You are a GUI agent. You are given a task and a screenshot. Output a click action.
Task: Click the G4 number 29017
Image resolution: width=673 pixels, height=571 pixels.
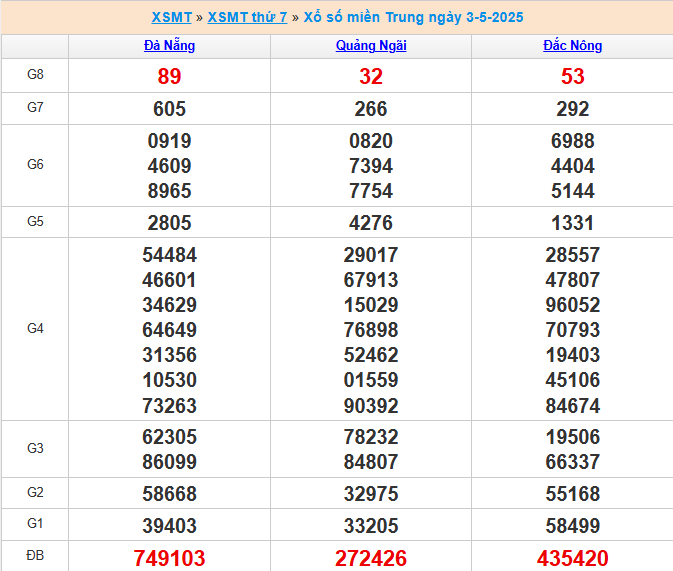[x=371, y=255]
